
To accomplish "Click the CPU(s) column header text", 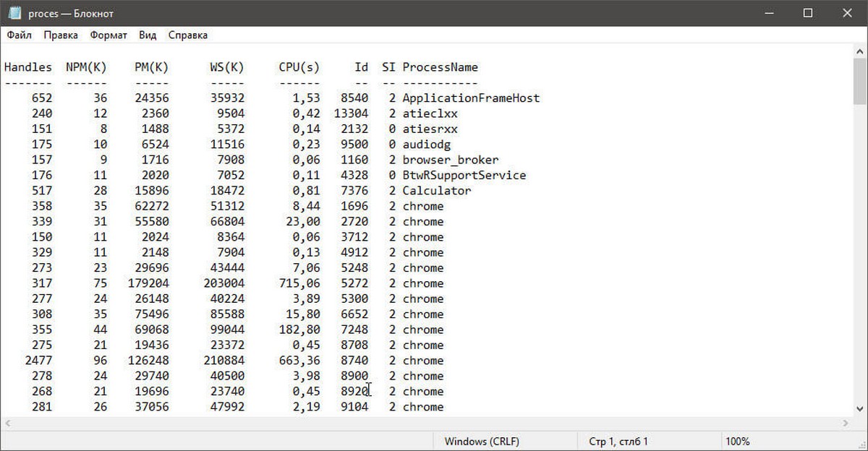I will click(299, 67).
